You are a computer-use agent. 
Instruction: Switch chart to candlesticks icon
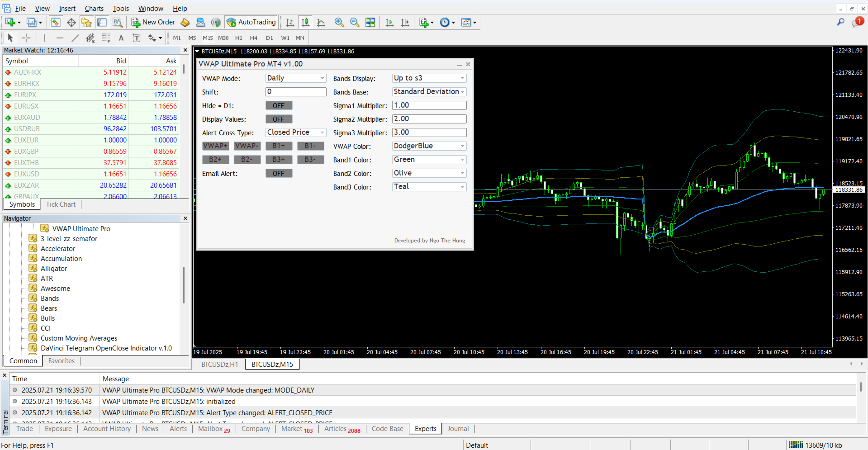click(306, 22)
